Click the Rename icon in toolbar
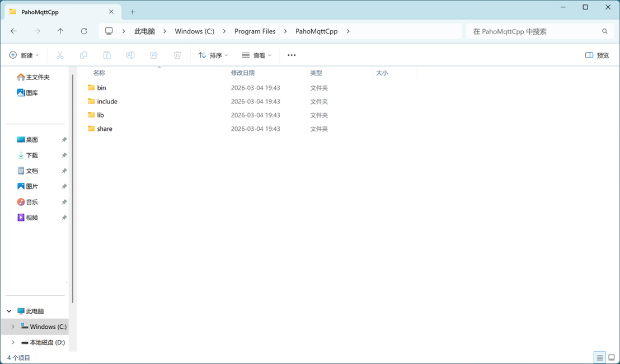This screenshot has height=364, width=620. 130,55
